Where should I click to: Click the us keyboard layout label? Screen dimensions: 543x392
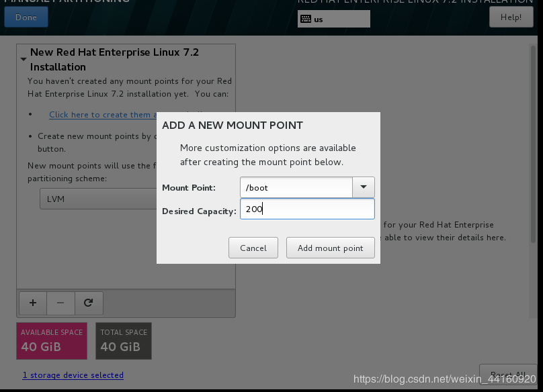(x=319, y=19)
